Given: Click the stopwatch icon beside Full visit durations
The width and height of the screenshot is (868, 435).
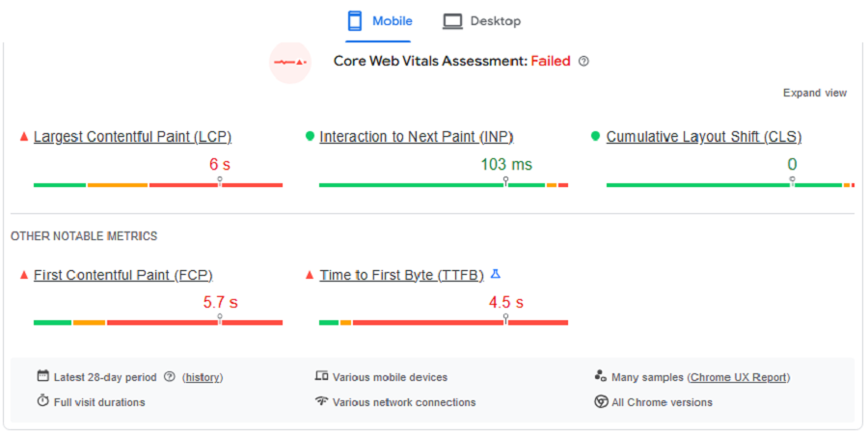Looking at the screenshot, I should coord(43,400).
